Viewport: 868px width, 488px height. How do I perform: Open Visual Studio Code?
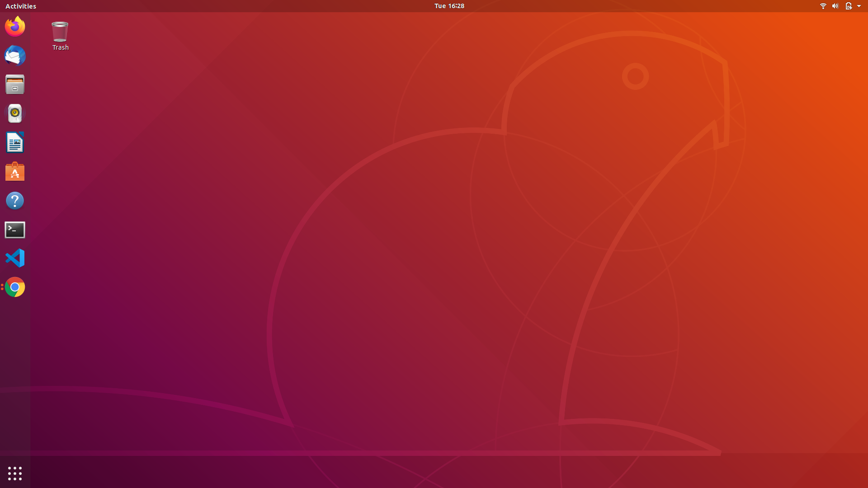15,258
